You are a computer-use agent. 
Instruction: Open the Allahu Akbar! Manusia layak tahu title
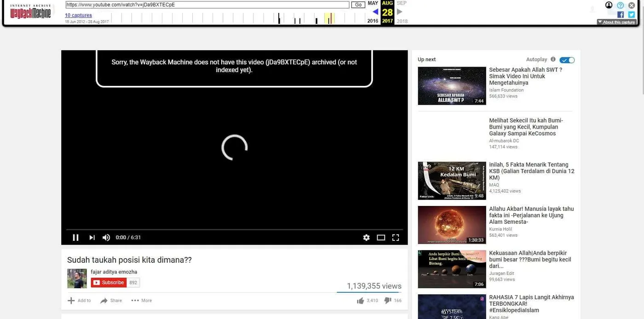tap(531, 215)
